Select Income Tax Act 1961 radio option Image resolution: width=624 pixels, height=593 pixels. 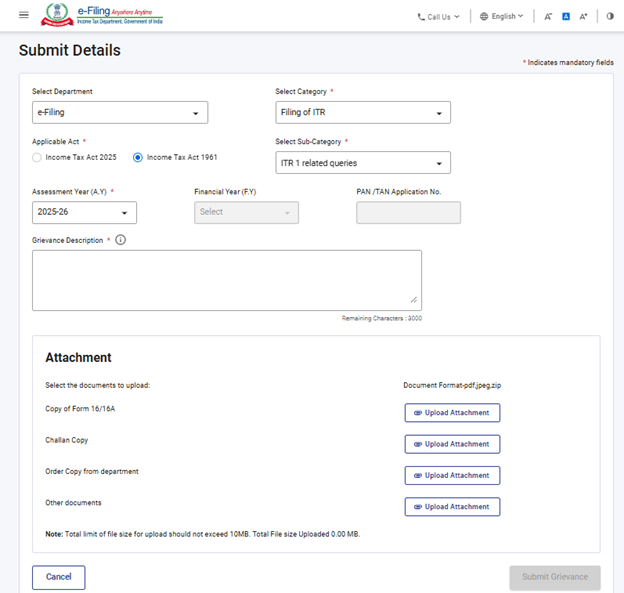[139, 157]
